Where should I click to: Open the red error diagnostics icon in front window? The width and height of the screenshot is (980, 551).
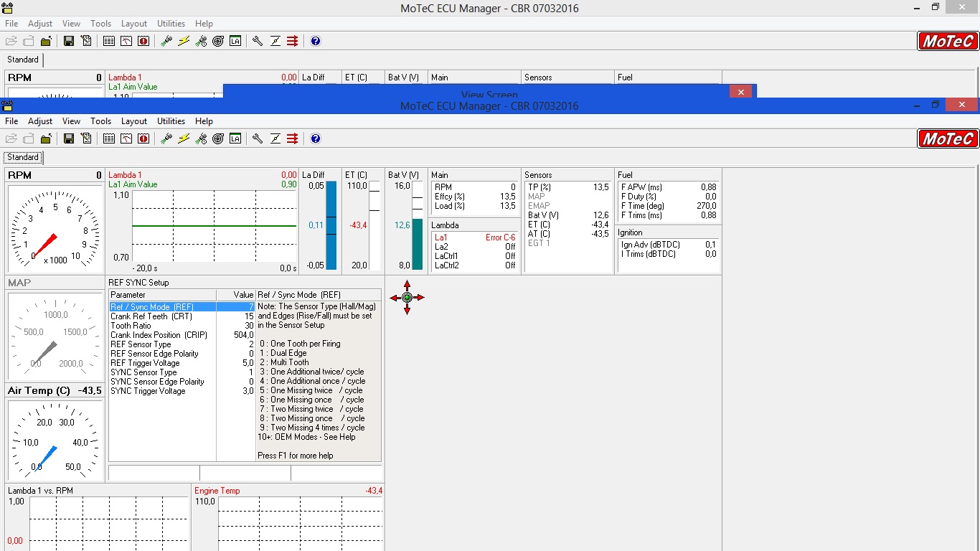pos(143,138)
